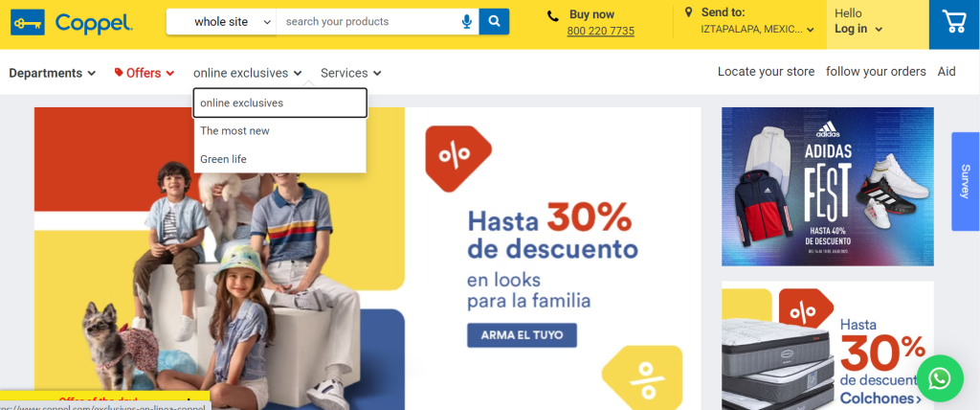Start voice search with microphone icon

tap(467, 22)
